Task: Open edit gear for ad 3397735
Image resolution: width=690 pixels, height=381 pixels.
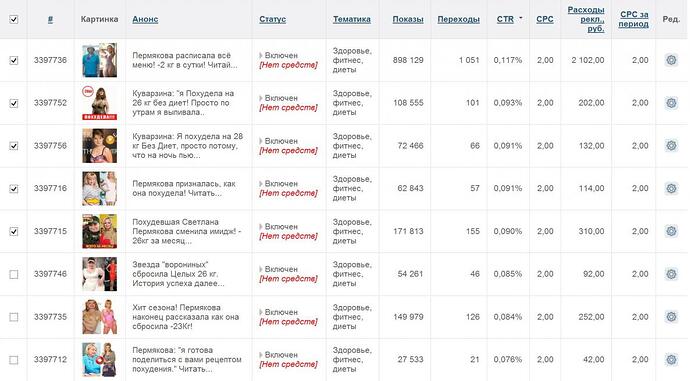Action: (x=671, y=317)
